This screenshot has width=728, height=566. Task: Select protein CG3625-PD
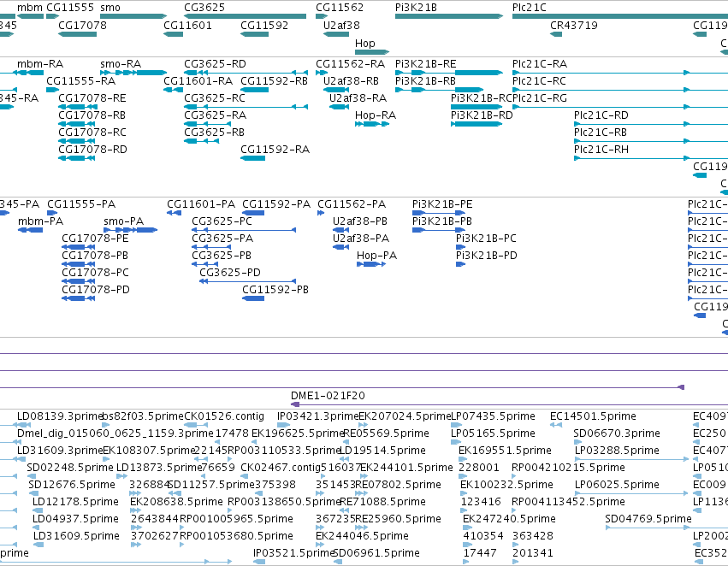click(x=230, y=273)
